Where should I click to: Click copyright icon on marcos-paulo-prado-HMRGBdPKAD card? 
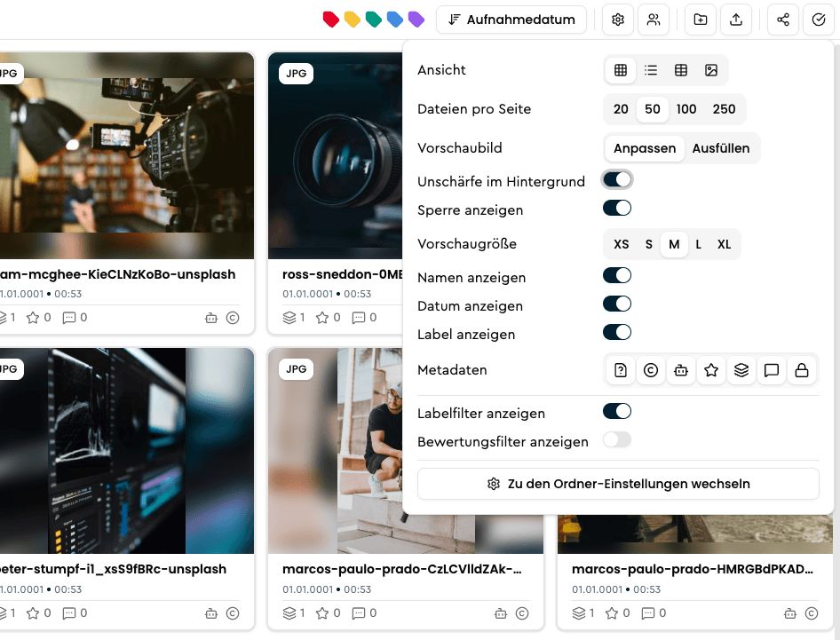click(812, 613)
